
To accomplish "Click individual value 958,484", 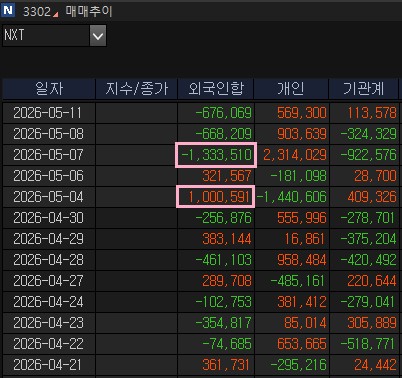I will point(302,260).
